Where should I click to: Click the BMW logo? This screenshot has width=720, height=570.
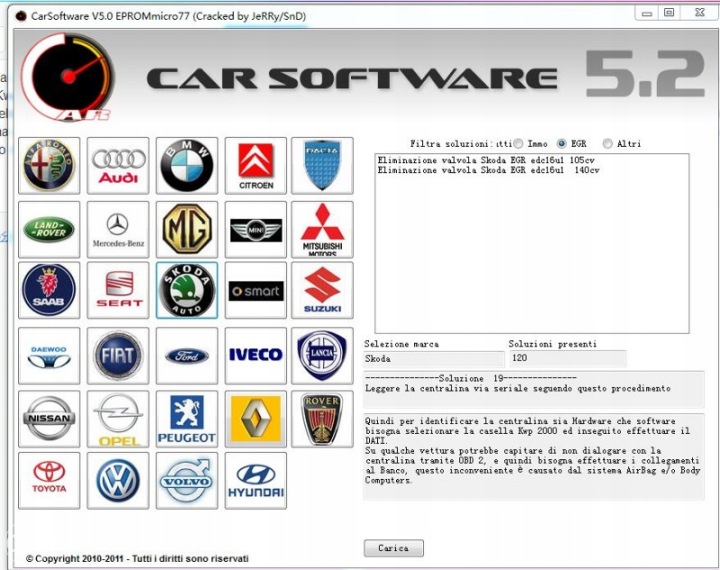(x=187, y=166)
